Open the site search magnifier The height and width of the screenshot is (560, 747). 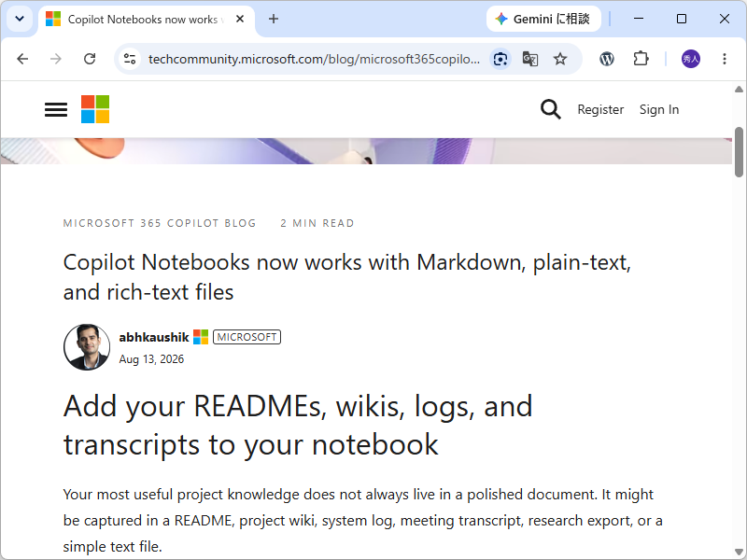tap(550, 109)
